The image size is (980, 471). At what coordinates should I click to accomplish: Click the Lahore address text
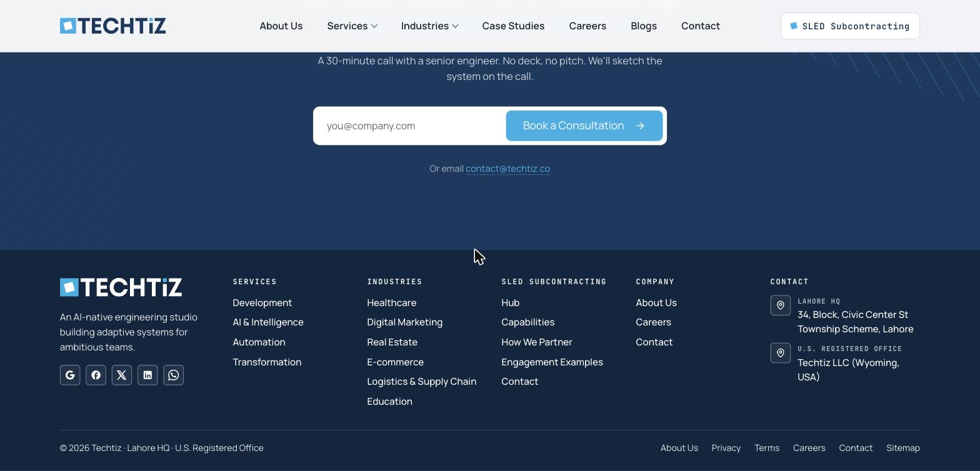click(x=856, y=322)
